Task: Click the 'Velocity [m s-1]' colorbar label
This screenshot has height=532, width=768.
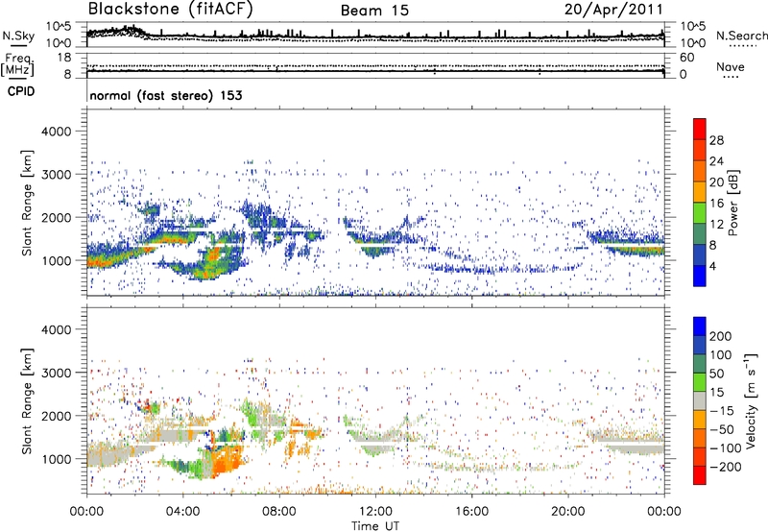Action: point(750,400)
